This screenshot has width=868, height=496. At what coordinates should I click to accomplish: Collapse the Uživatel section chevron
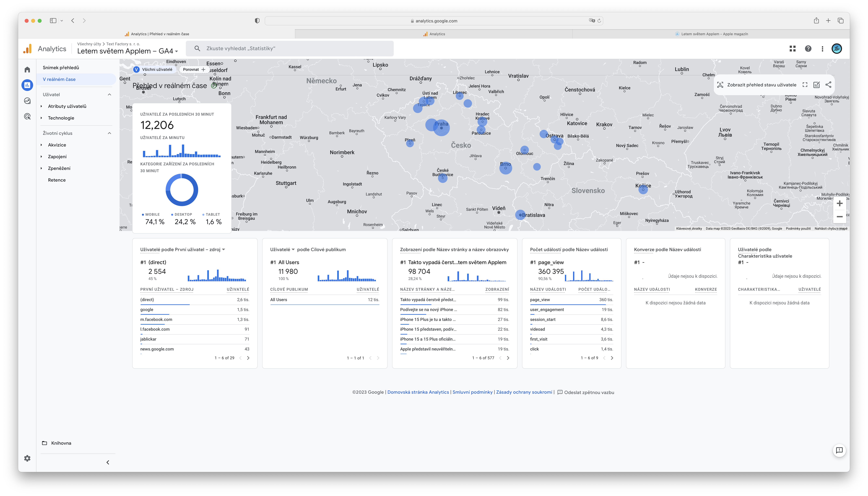click(109, 94)
